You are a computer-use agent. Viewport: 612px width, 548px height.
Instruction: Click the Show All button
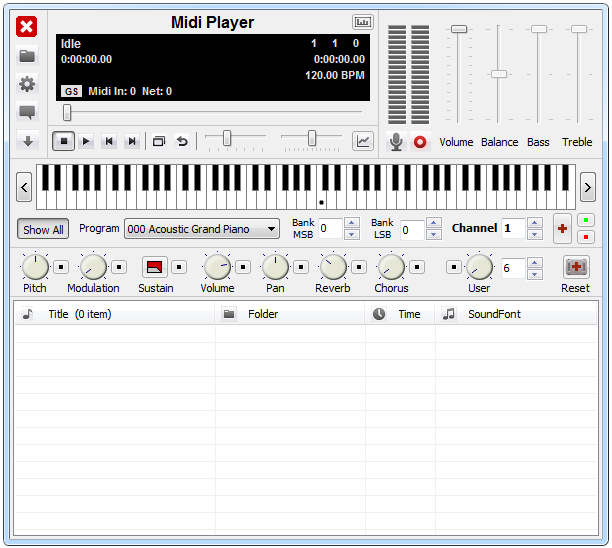point(43,230)
